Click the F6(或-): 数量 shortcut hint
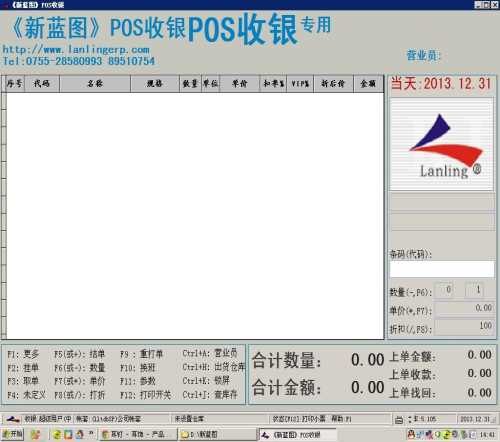Screen dimensions: 500x442 pos(80,368)
